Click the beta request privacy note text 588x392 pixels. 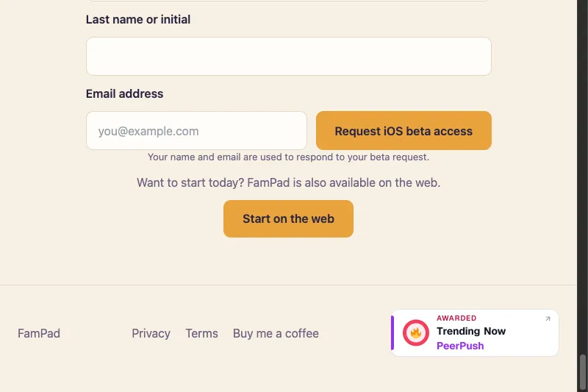click(x=288, y=157)
